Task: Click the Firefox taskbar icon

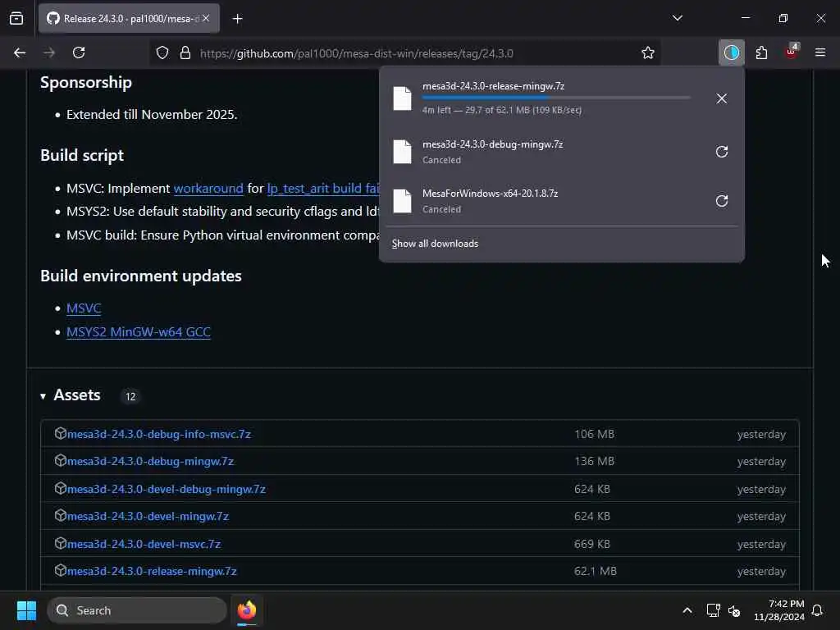Action: pos(247,610)
